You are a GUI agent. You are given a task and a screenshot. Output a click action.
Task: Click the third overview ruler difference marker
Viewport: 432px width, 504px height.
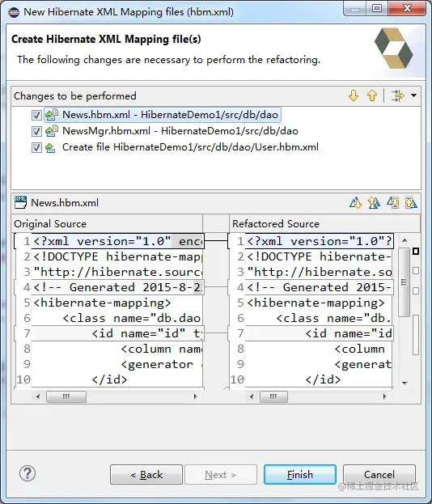point(416,291)
